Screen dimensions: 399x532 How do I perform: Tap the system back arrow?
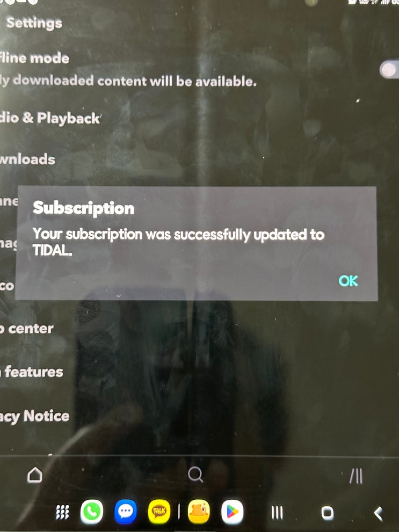(378, 513)
